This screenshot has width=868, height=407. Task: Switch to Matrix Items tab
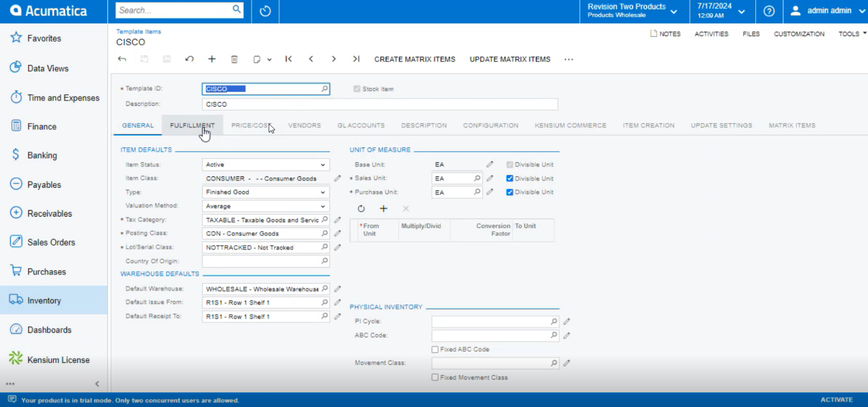pos(792,125)
